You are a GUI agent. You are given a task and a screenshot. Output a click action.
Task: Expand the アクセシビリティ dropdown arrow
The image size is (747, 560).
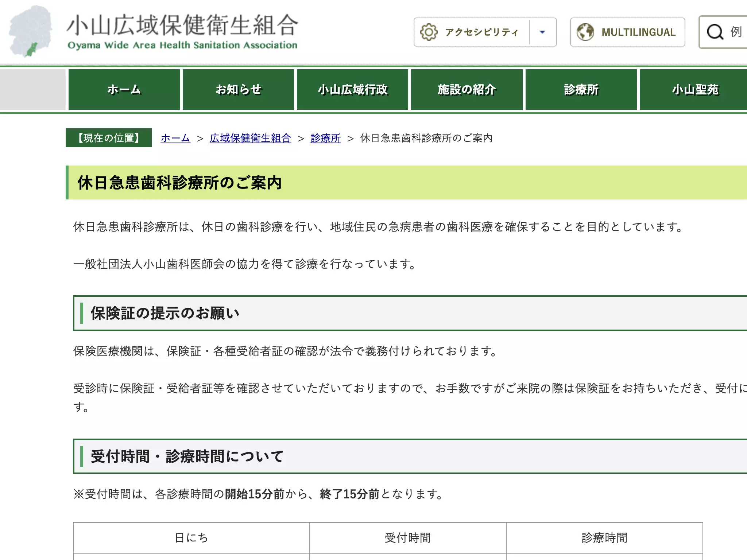[x=542, y=32]
